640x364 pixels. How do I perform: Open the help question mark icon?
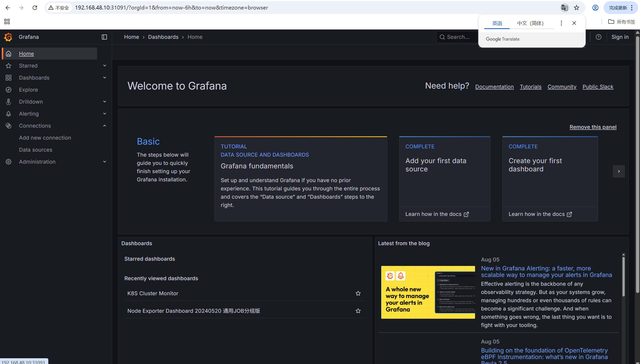click(x=598, y=37)
